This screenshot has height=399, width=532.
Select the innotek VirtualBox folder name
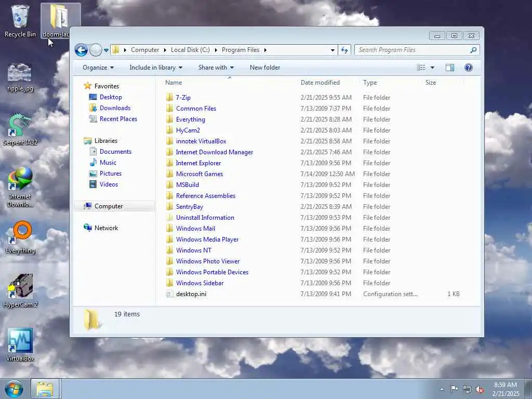(x=201, y=141)
